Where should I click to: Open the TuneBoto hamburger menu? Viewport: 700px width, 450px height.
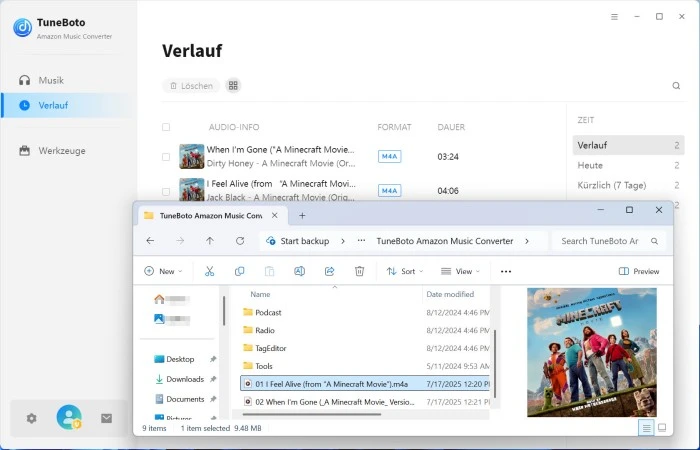(x=614, y=17)
